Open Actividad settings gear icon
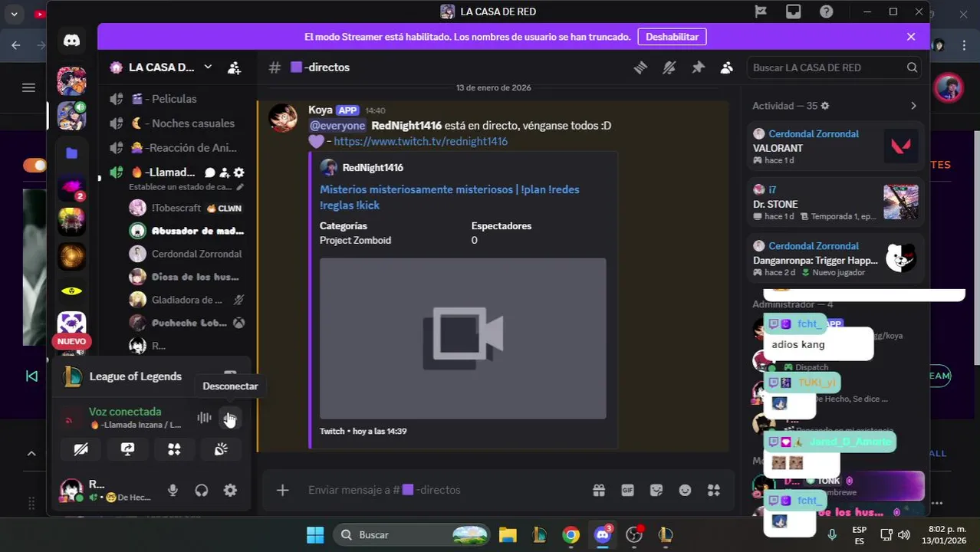 [825, 106]
